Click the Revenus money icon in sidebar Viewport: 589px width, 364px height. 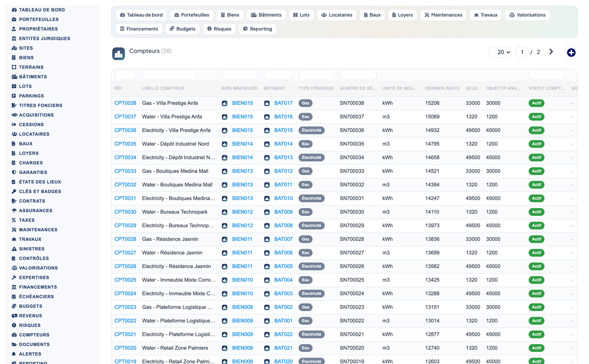pos(14,316)
